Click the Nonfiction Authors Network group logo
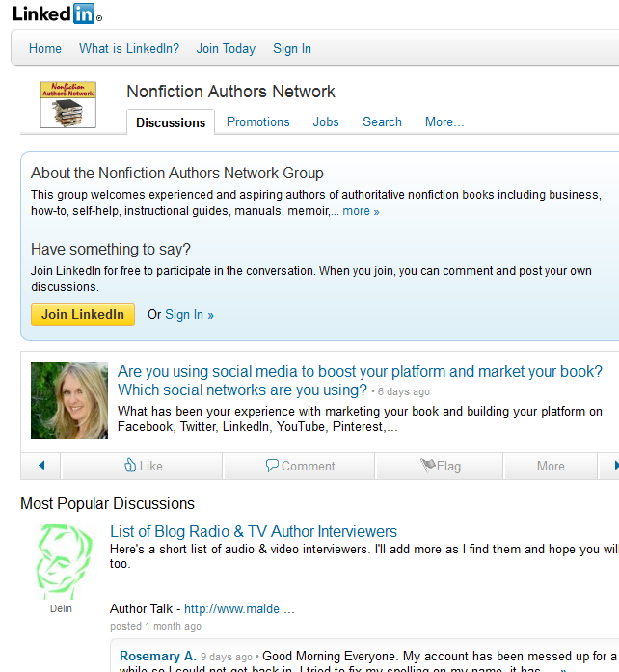Viewport: 619px width, 672px height. pyautogui.click(x=68, y=104)
